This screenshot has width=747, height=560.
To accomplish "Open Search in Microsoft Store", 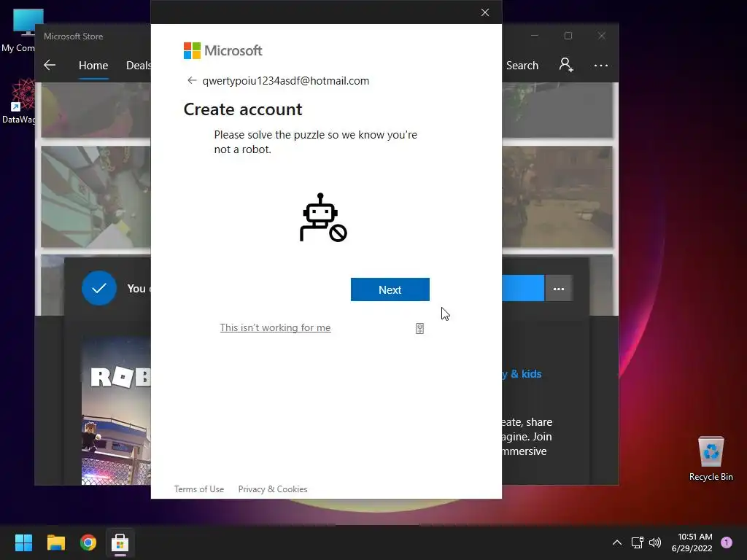I will [522, 65].
